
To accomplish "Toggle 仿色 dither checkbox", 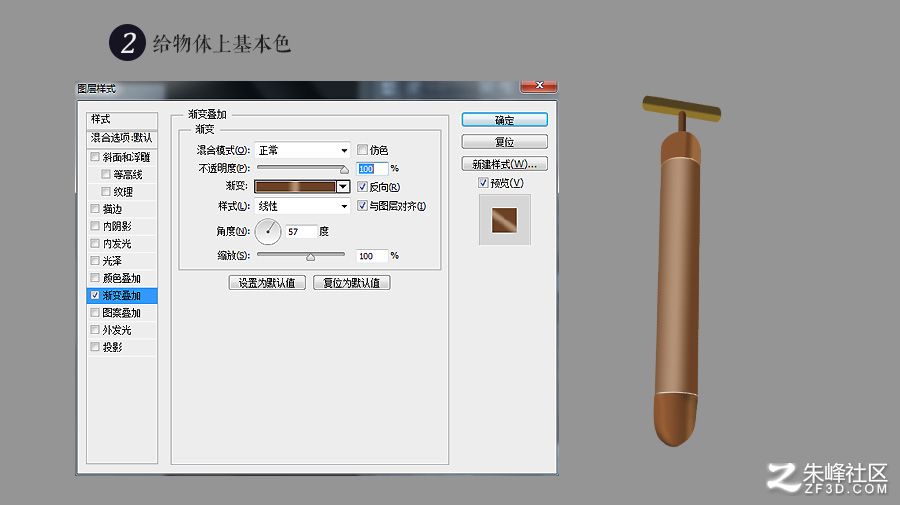I will 362,150.
